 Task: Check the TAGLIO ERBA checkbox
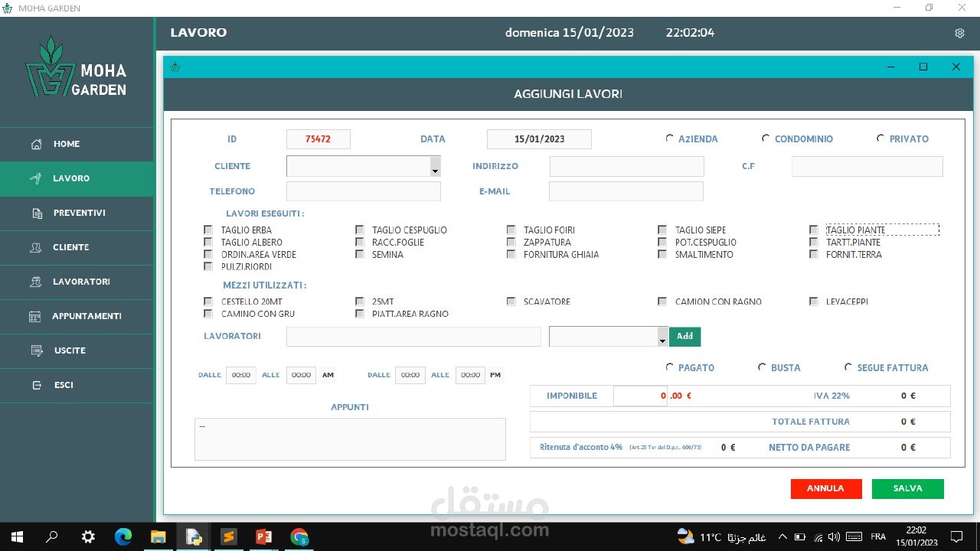[x=208, y=230]
